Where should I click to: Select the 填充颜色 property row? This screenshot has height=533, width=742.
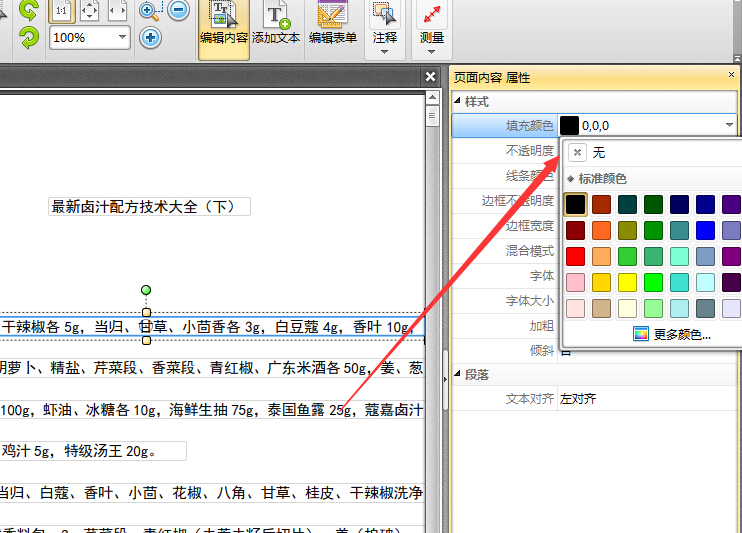[505, 125]
